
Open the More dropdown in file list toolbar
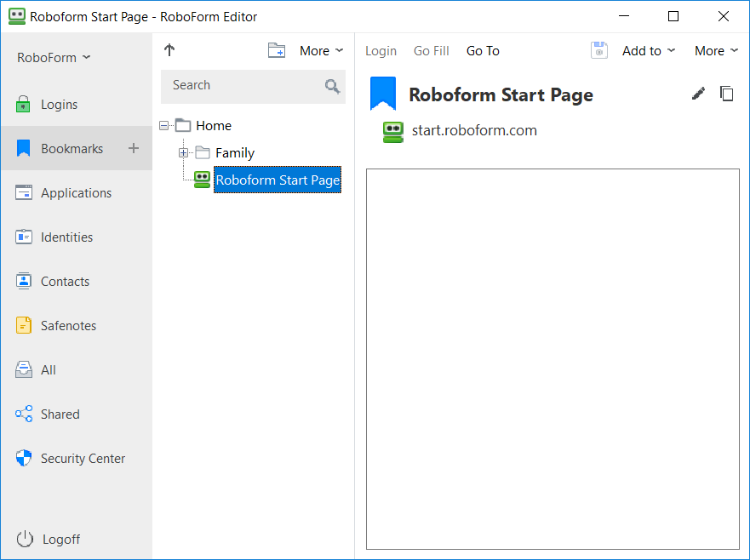point(322,51)
